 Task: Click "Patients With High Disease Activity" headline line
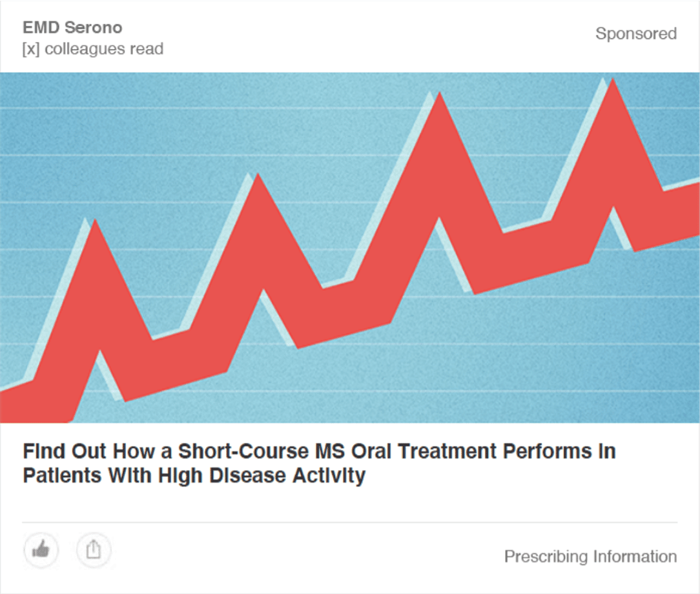pos(194,476)
